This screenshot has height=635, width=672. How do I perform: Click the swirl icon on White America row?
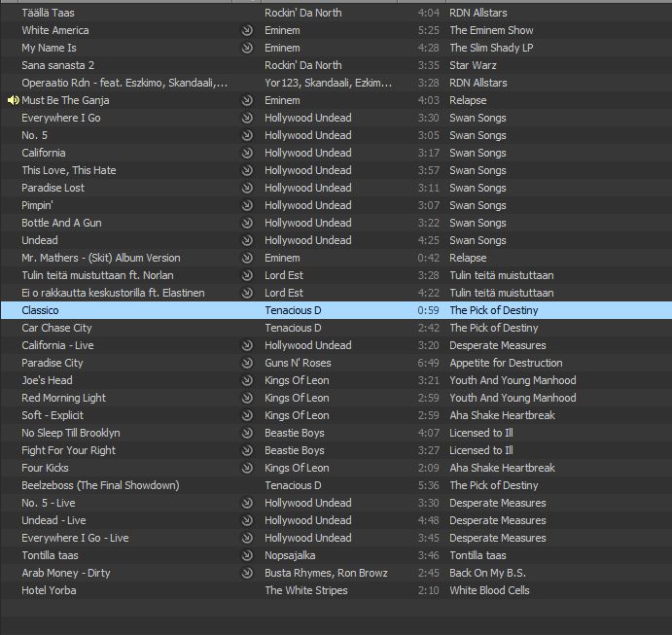point(247,30)
